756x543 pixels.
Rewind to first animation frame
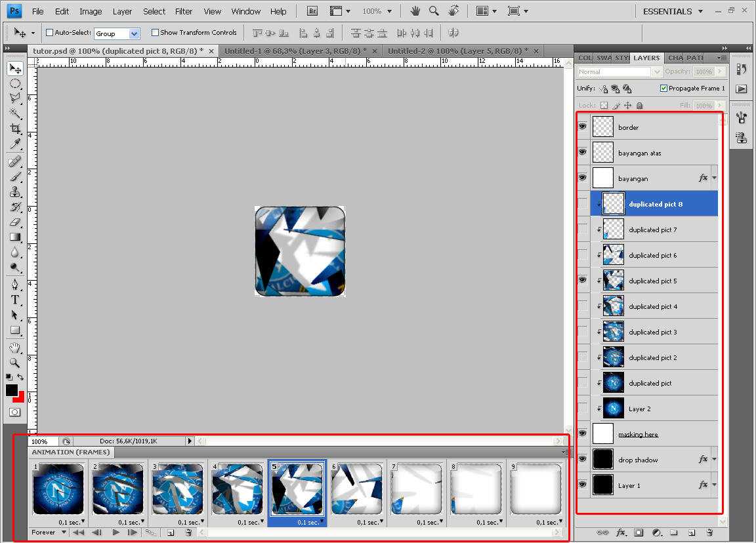pos(79,532)
